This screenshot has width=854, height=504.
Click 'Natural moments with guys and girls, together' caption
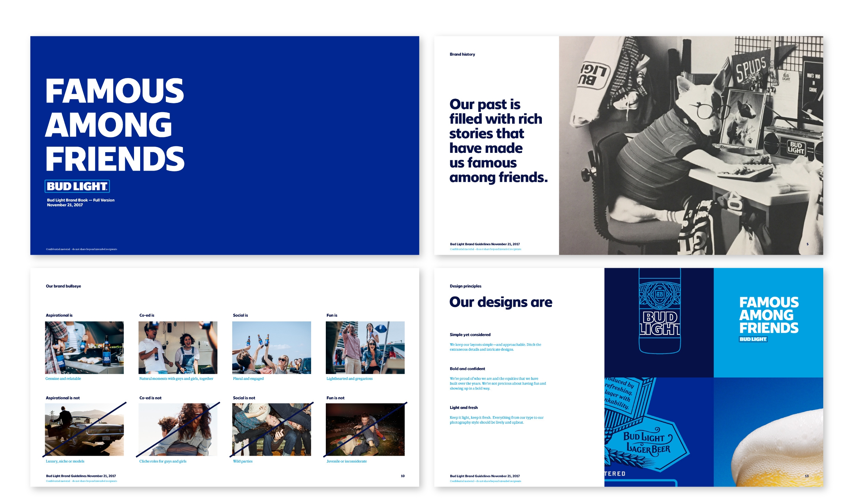176,379
